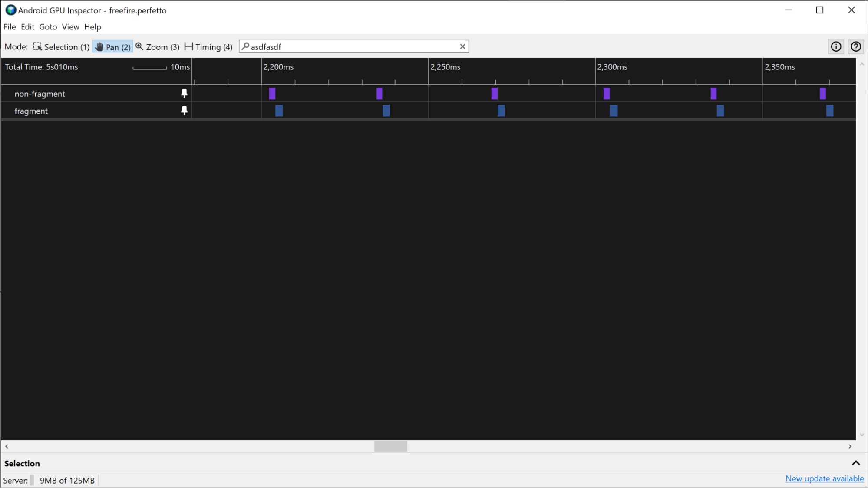Pin the non-fragment track

click(x=184, y=94)
